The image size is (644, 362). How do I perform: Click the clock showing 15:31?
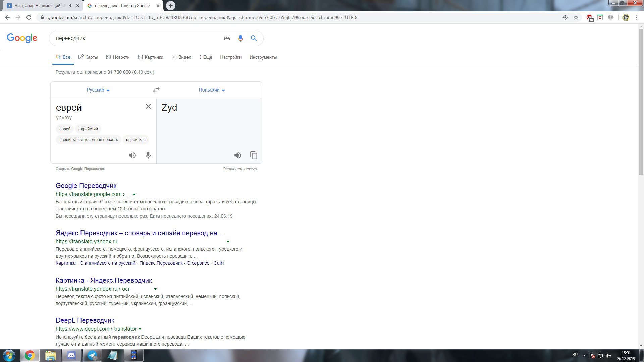[626, 353]
